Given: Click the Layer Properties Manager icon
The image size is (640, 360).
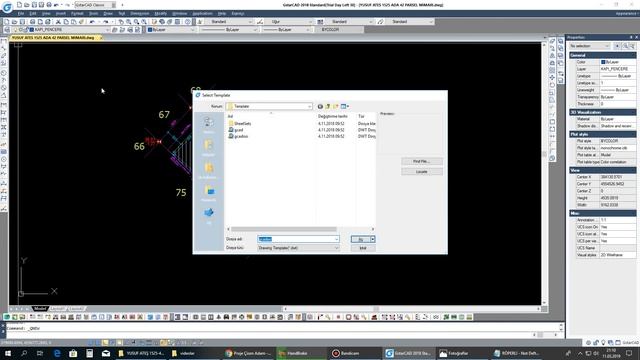Looking at the screenshot, I should pyautogui.click(x=7, y=30).
